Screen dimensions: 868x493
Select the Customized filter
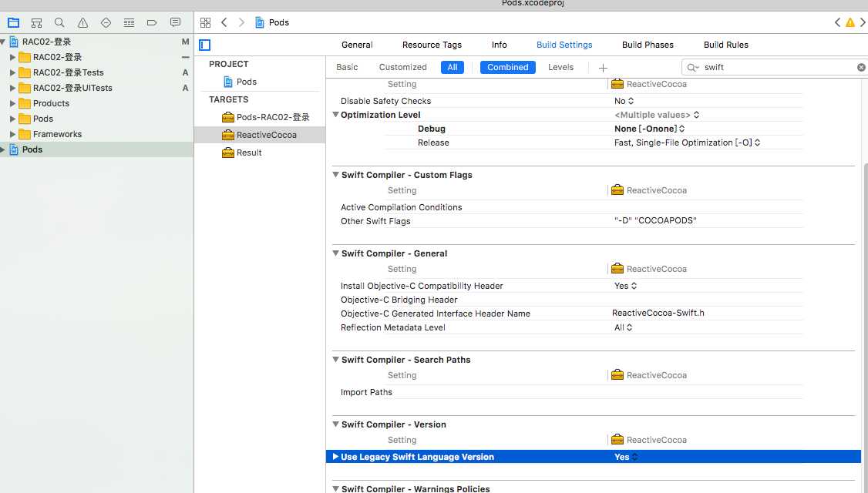click(x=402, y=68)
